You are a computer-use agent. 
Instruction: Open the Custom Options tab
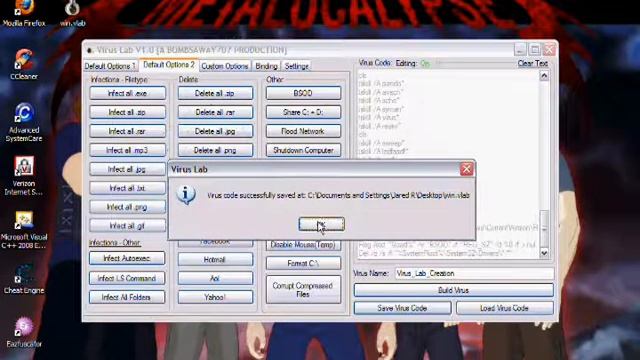[224, 66]
